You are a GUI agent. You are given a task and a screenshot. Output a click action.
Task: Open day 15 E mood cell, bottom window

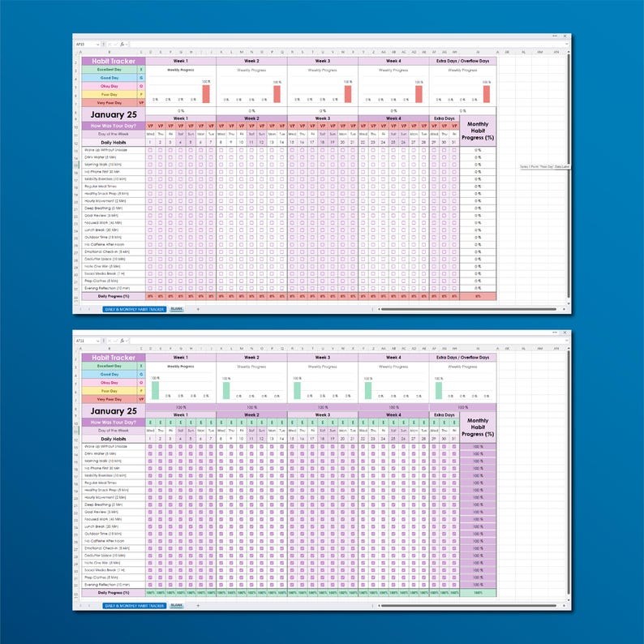292,423
